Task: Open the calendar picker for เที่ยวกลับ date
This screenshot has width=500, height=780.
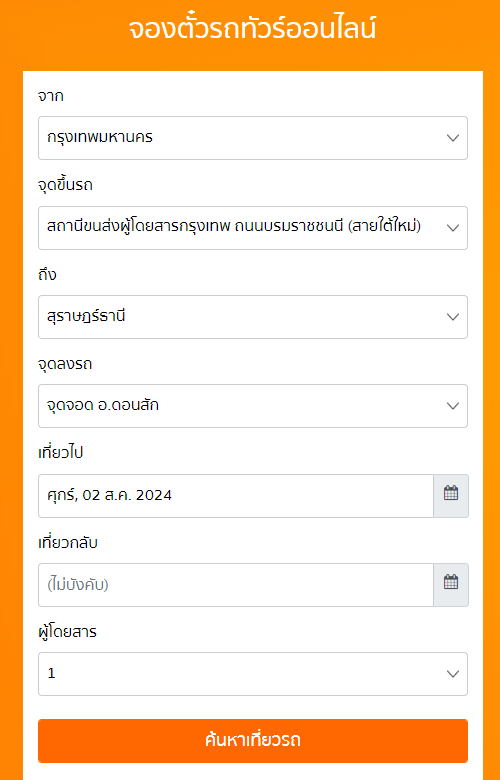Action: (451, 585)
